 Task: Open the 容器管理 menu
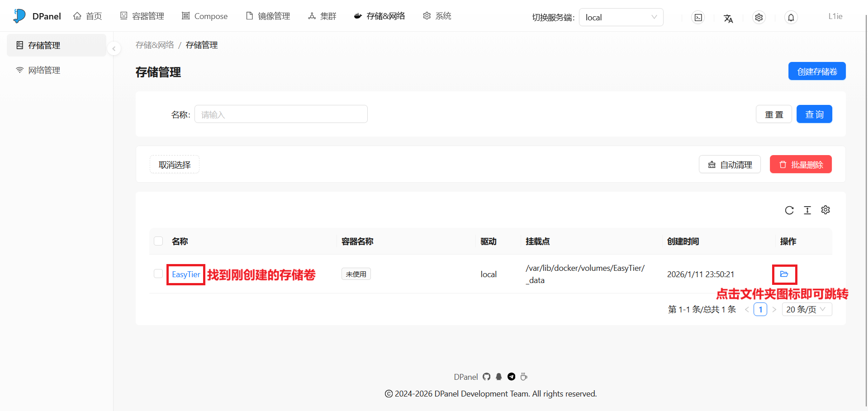tap(142, 16)
